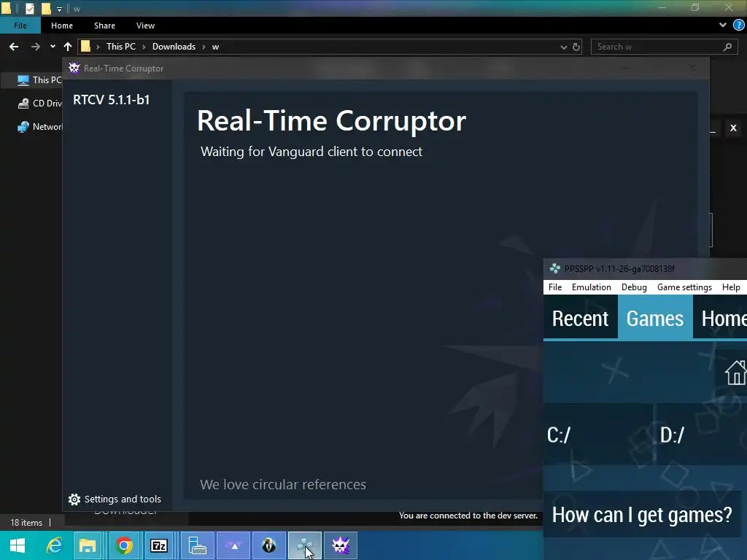Expand the chevron after This PC in address bar
The image size is (747, 560).
point(144,47)
